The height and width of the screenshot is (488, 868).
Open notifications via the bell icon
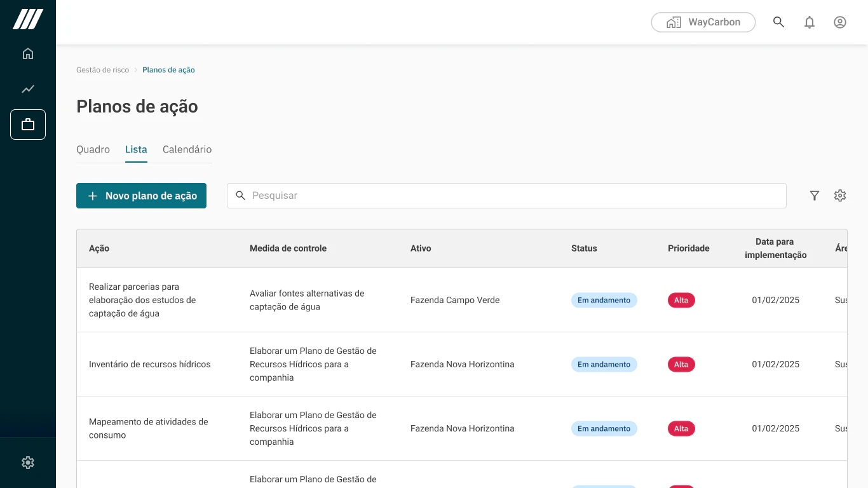point(810,22)
